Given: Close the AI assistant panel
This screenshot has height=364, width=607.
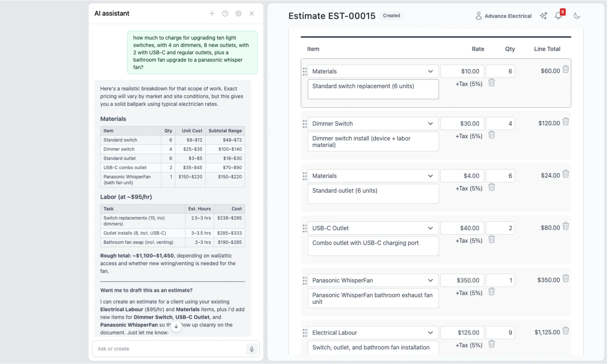Looking at the screenshot, I should [x=252, y=14].
